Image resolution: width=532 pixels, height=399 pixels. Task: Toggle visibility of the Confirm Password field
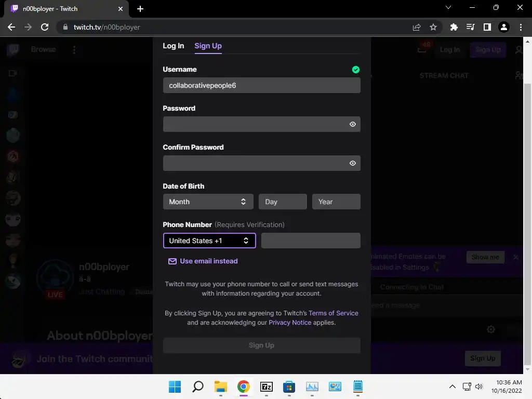click(353, 163)
